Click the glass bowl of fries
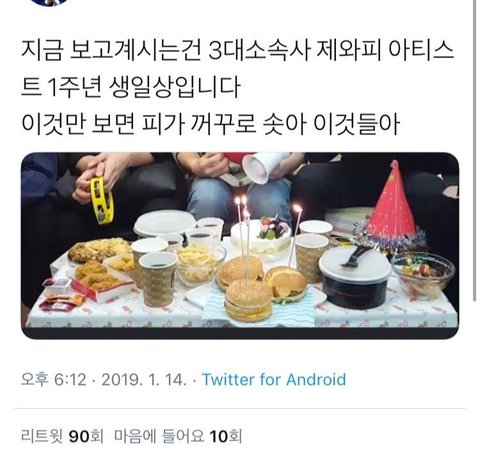The height and width of the screenshot is (452, 480). pos(201,264)
